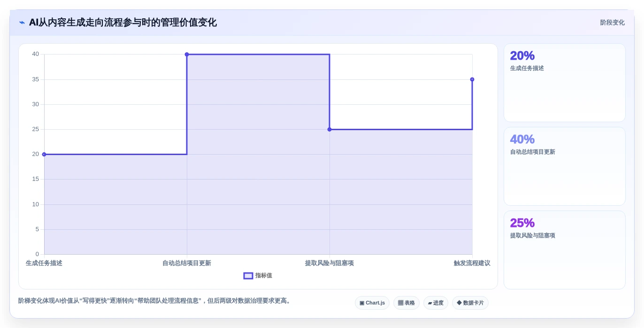The width and height of the screenshot is (644, 328).
Task: Click the y-axis value 40
Action: (x=36, y=54)
